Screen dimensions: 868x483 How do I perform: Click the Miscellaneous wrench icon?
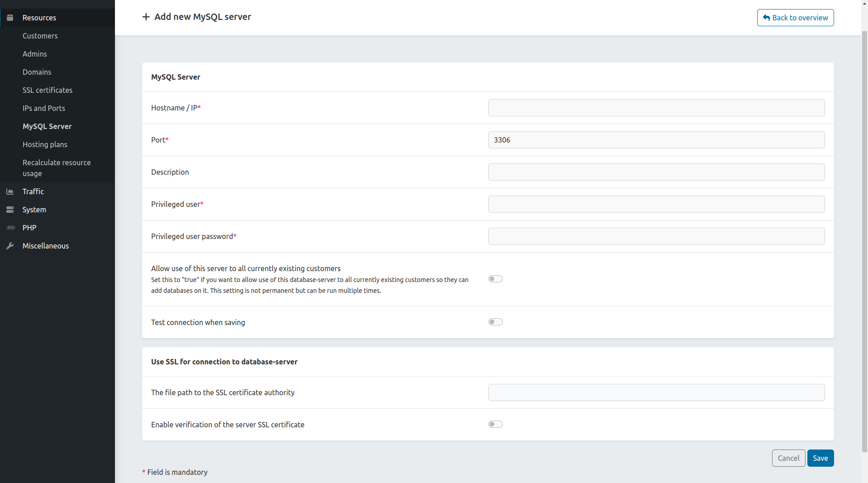10,246
